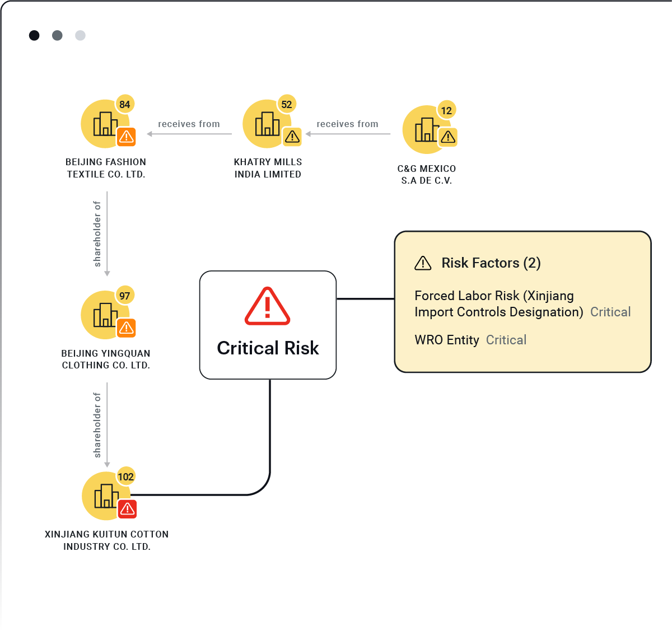Screen dimensions: 672x631
Task: Click the black window dot in the title bar
Action: coord(34,35)
